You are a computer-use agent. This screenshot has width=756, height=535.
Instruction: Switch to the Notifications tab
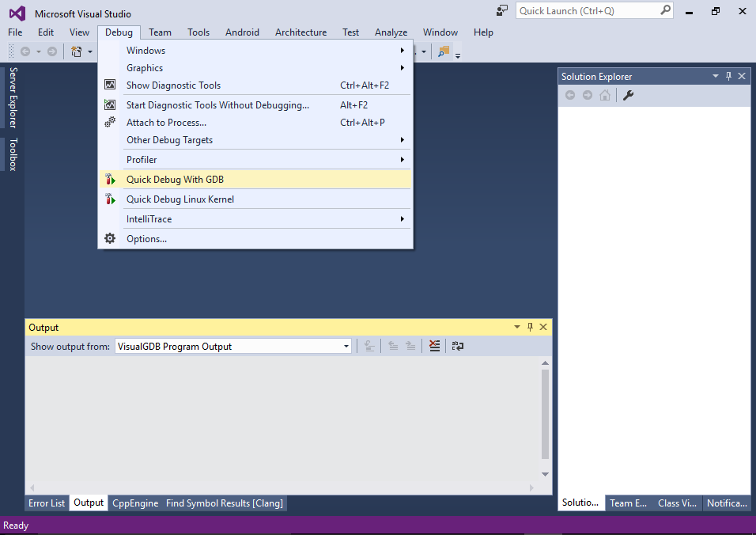coord(727,503)
